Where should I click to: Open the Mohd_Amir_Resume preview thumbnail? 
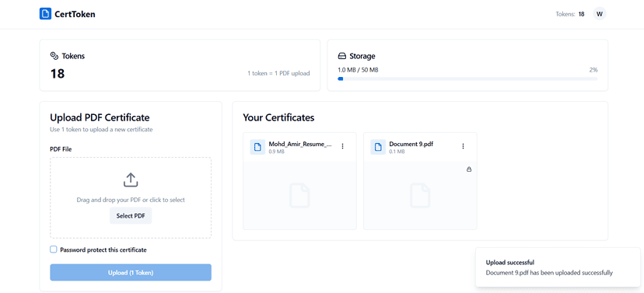pyautogui.click(x=299, y=195)
